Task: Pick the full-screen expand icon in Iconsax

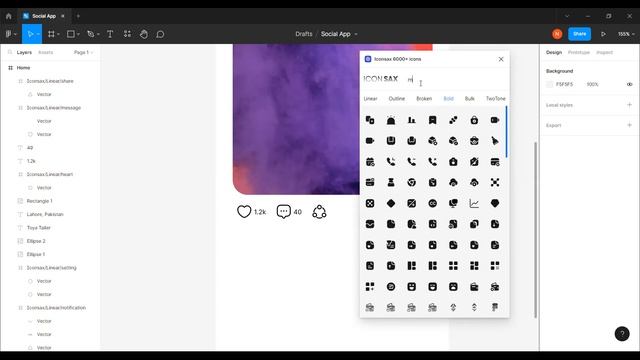Action: click(495, 182)
